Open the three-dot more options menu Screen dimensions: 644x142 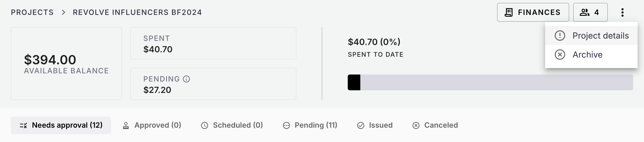(x=622, y=12)
